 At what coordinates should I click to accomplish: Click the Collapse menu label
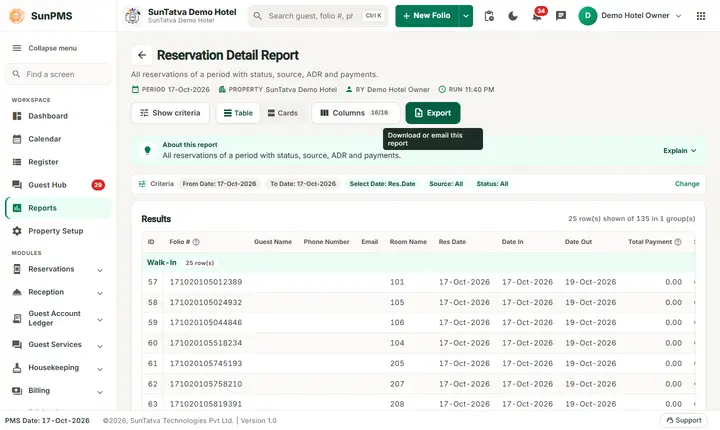[x=52, y=48]
